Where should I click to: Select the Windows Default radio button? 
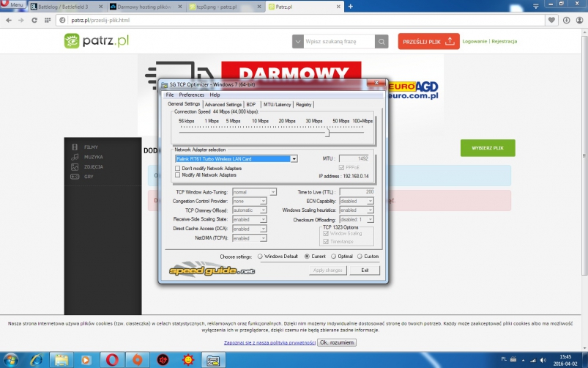coord(259,257)
